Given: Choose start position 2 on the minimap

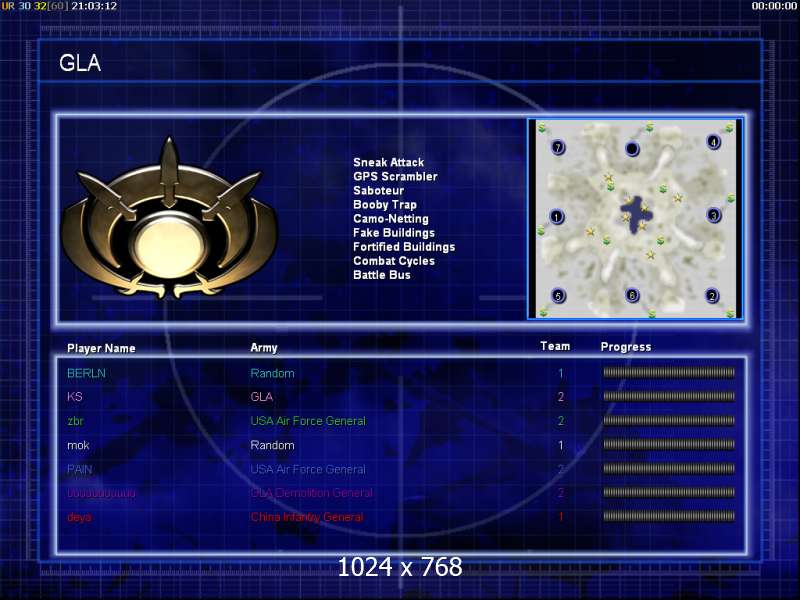Looking at the screenshot, I should click(x=712, y=296).
